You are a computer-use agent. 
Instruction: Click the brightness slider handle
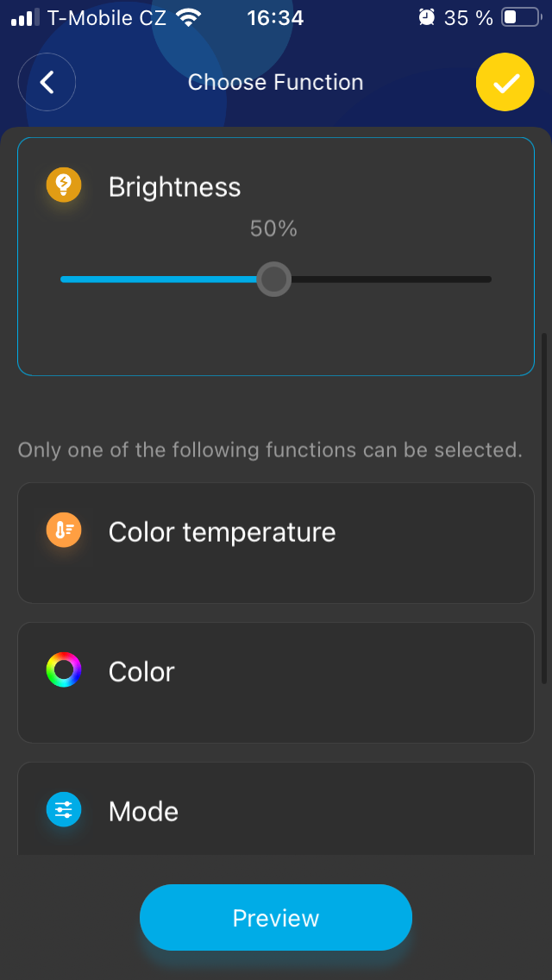pyautogui.click(x=274, y=280)
